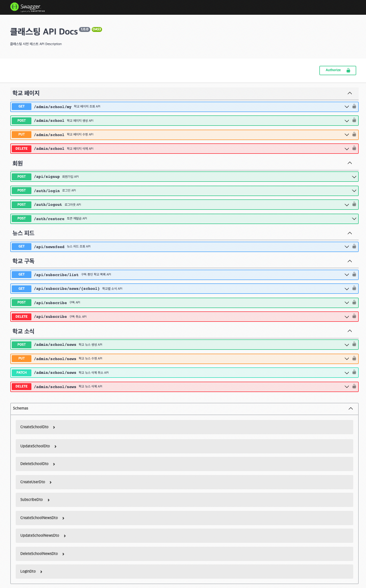Click the 회원 tag heading
This screenshot has height=588, width=366.
click(18, 163)
